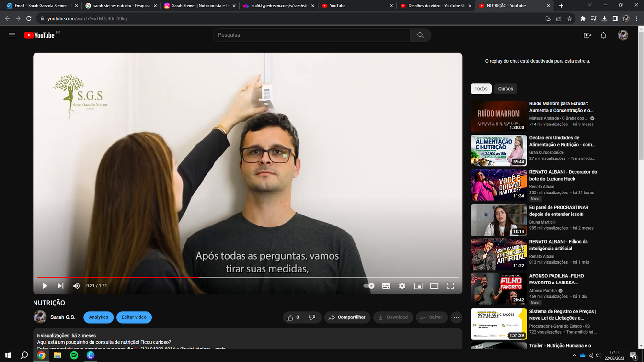
Task: Open channel Analytics
Action: tap(98, 317)
